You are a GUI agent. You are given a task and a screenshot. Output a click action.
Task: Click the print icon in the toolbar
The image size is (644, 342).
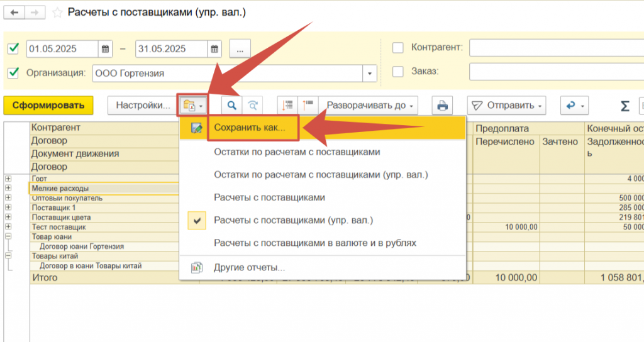coord(443,106)
